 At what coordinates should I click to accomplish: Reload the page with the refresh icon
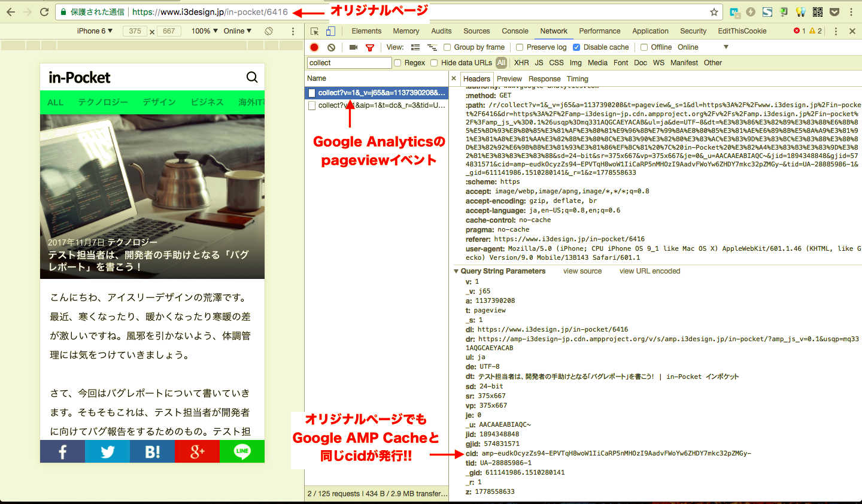pos(44,12)
